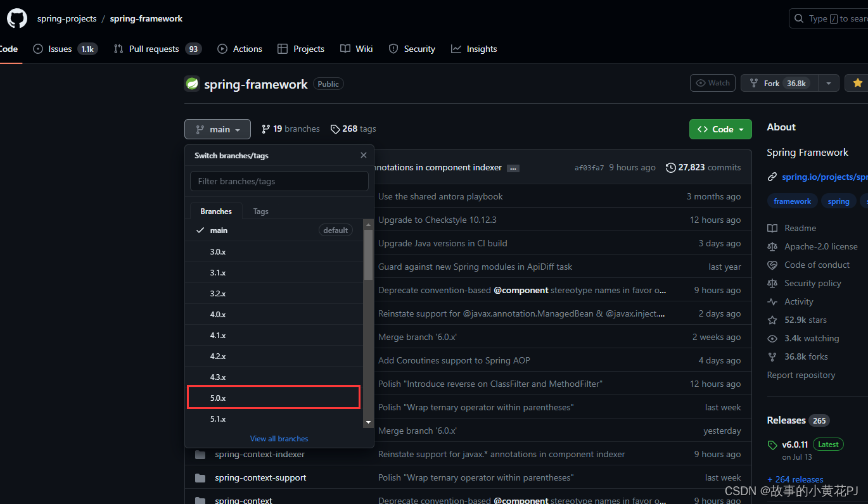Open commit "Upgrade to Checkstyle 10.12.3"
This screenshot has width=868, height=504.
pos(437,220)
